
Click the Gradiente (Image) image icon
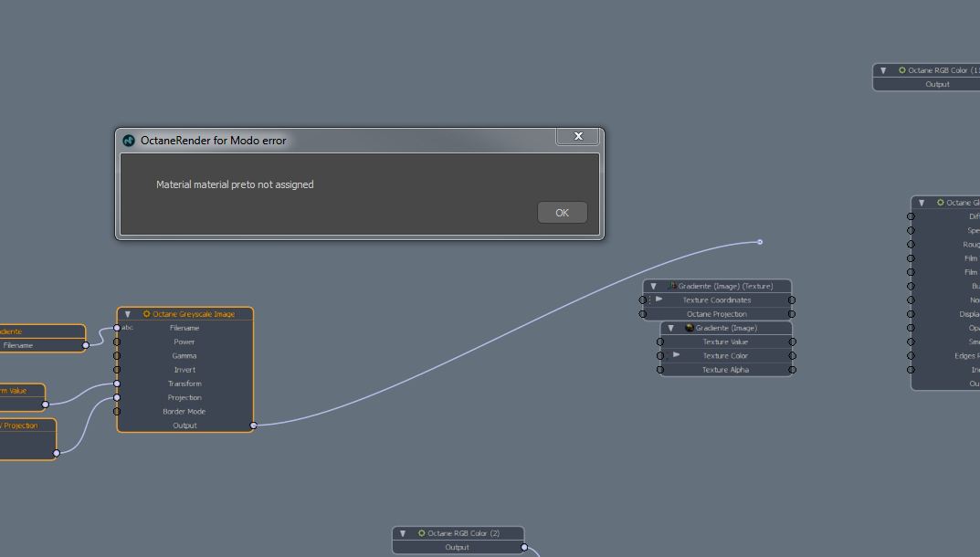690,328
